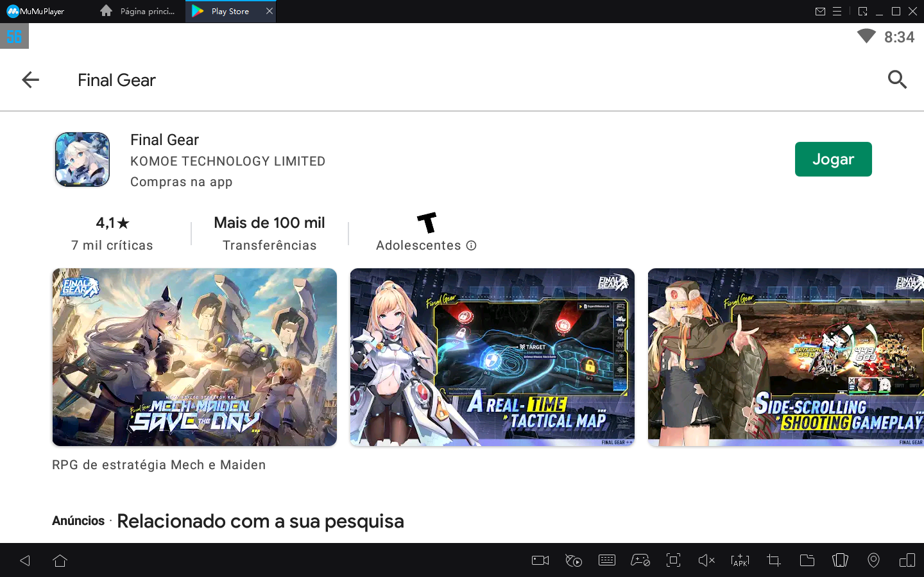Expand the teen rating info tooltip
Viewport: 924px width, 577px height.
coord(472,245)
